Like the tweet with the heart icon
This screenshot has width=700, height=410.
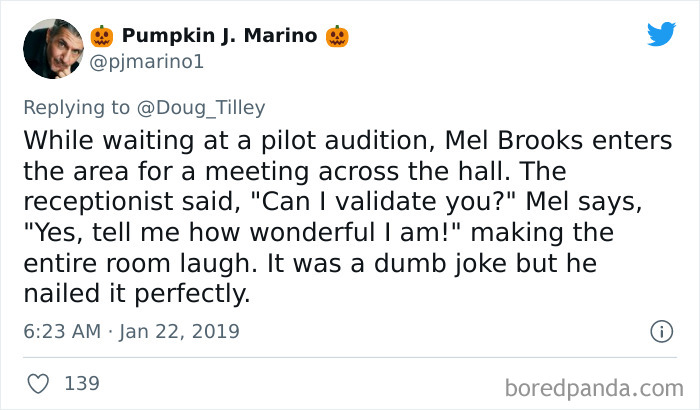pyautogui.click(x=36, y=383)
